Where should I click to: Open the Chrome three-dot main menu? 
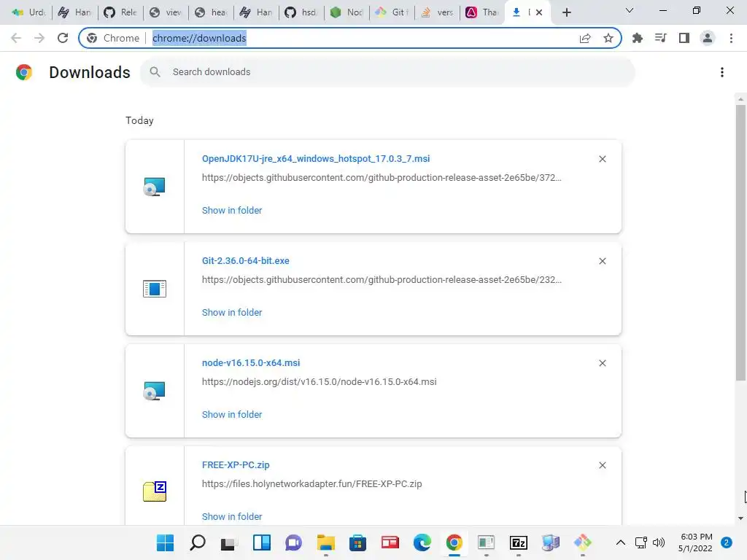[x=731, y=38]
